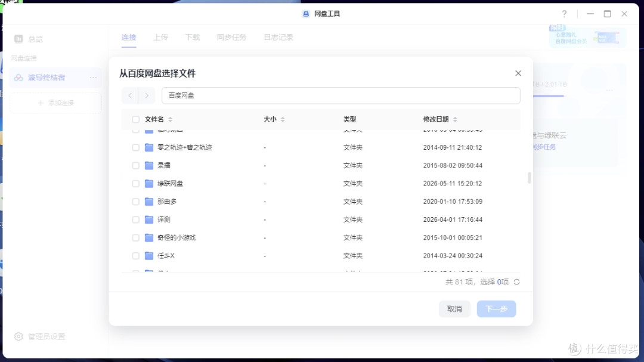This screenshot has height=362, width=644.
Task: Click the 下一步 button
Action: 496,309
